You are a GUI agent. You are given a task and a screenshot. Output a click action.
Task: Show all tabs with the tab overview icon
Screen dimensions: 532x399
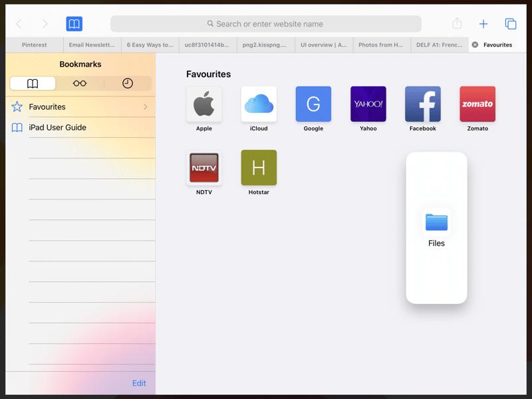509,23
